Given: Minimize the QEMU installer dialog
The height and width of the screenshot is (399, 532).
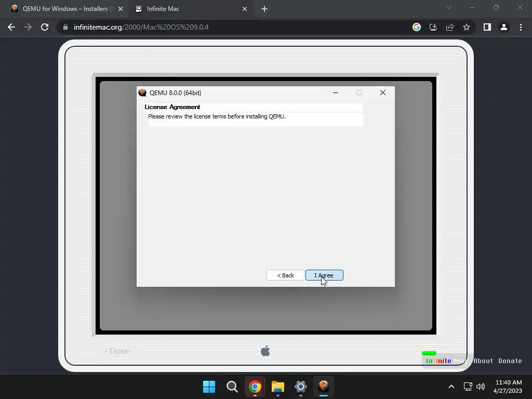Looking at the screenshot, I should coord(336,92).
